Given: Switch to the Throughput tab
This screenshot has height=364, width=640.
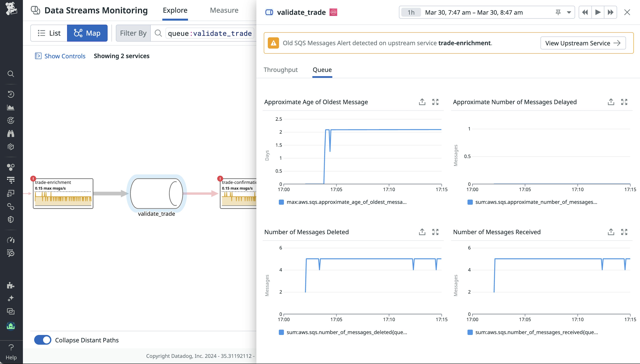Looking at the screenshot, I should (281, 70).
